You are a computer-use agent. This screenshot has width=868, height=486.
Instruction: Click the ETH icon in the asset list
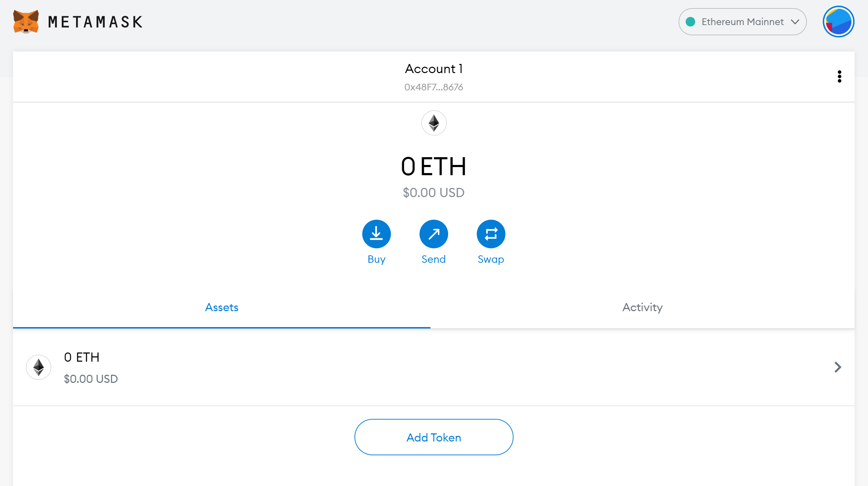click(x=39, y=367)
